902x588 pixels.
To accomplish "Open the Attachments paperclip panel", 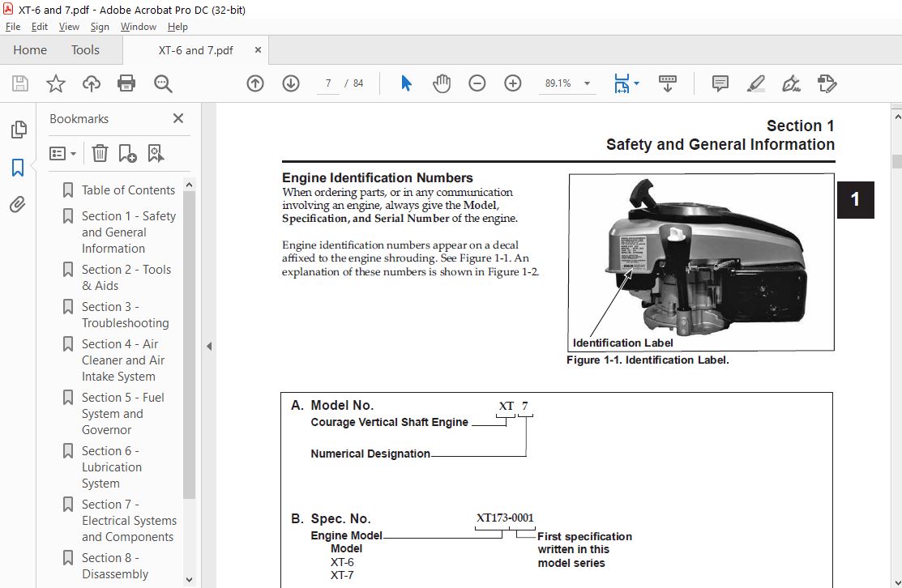I will coord(18,205).
